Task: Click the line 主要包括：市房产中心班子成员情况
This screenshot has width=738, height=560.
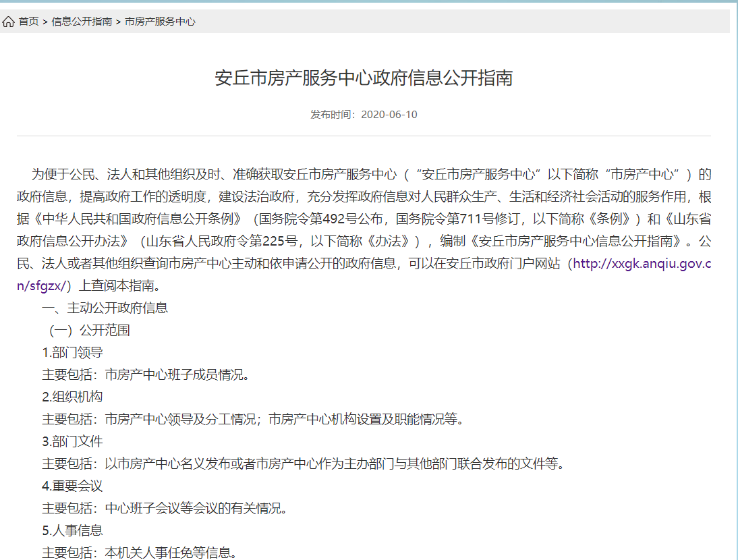Action: point(146,374)
